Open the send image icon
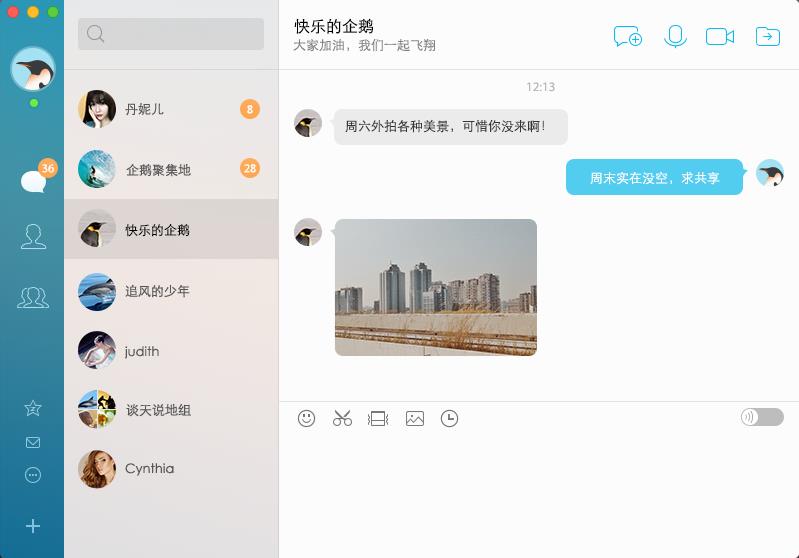The height and width of the screenshot is (558, 799). (x=415, y=419)
